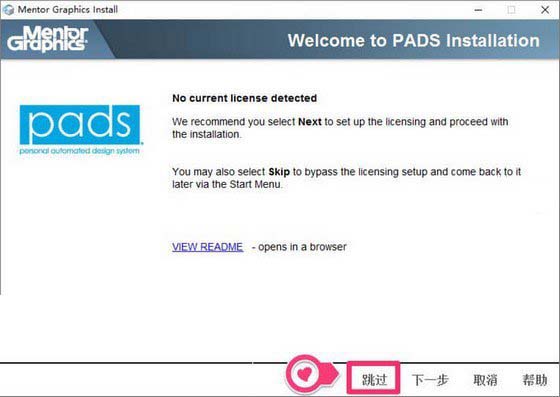Click the bold word 'Skip' in the instructions

(x=279, y=172)
